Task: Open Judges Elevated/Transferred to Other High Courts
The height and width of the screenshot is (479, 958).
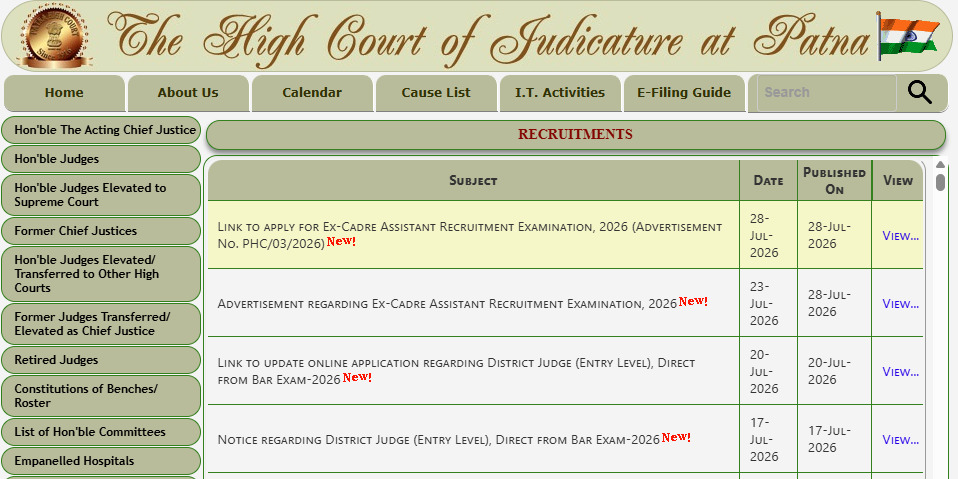Action: click(101, 274)
